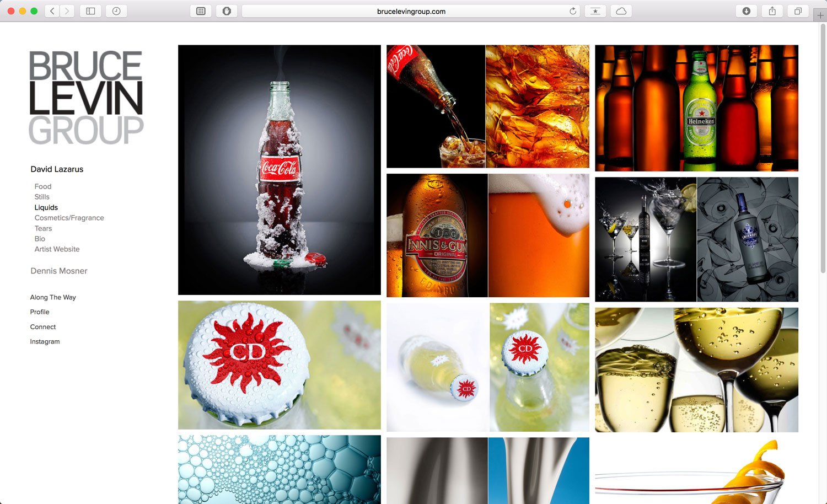Select Cosmetics/Fragrance in the sidebar menu
Screen dimensions: 827x504
point(69,218)
